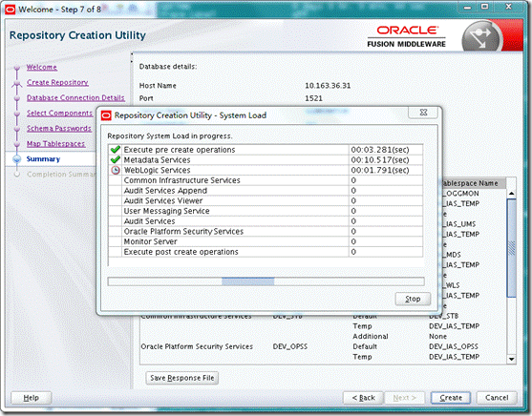Click the Oracle icon in System Load title bar

(106, 115)
